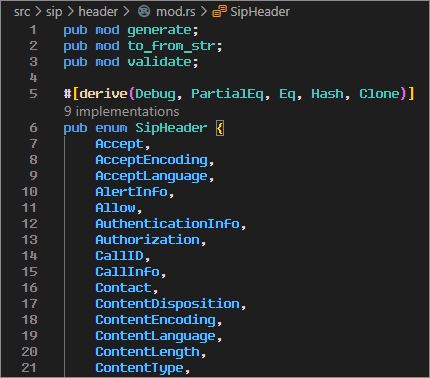This screenshot has height=378, width=430.
Task: Expand chevron after src breadcrumb
Action: click(38, 12)
